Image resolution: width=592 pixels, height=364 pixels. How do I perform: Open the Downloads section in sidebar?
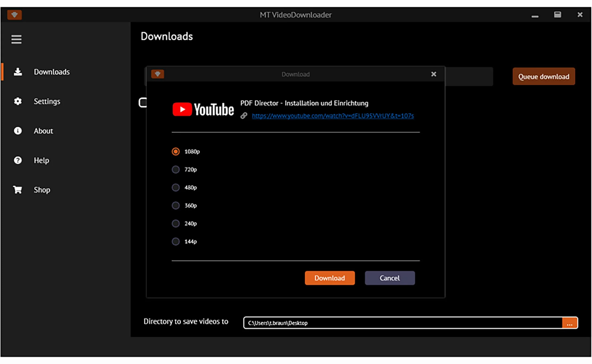coord(52,72)
